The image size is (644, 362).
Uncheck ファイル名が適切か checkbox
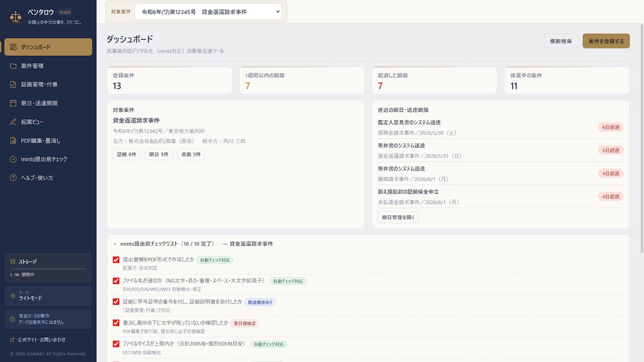[116, 281]
